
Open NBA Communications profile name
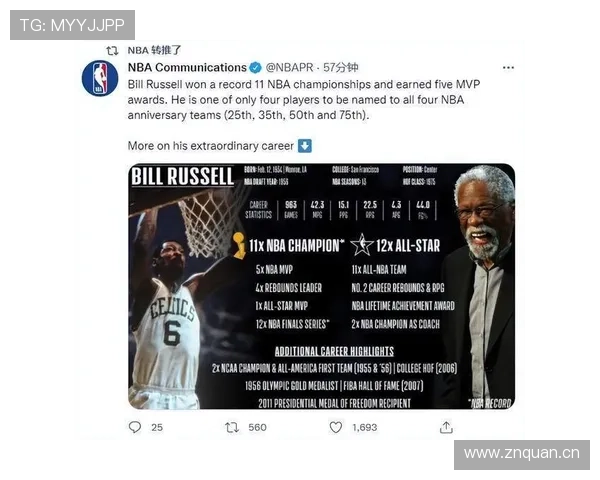click(x=187, y=68)
